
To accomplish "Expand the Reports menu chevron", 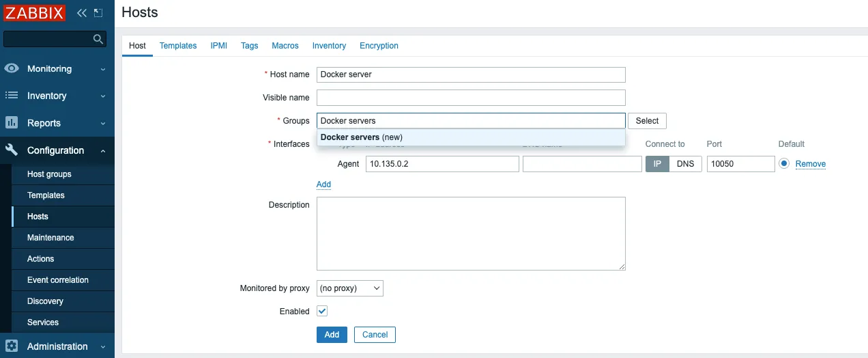I will coord(103,124).
